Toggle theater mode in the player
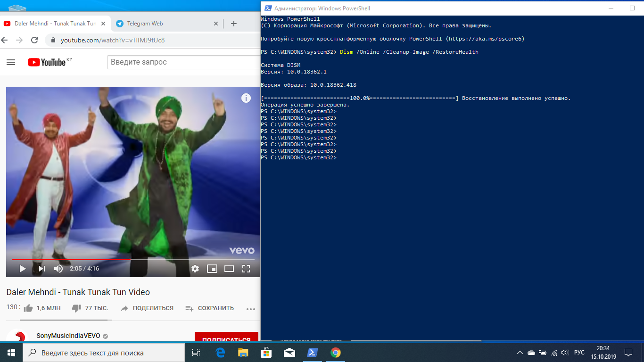The width and height of the screenshot is (644, 362). [x=229, y=269]
